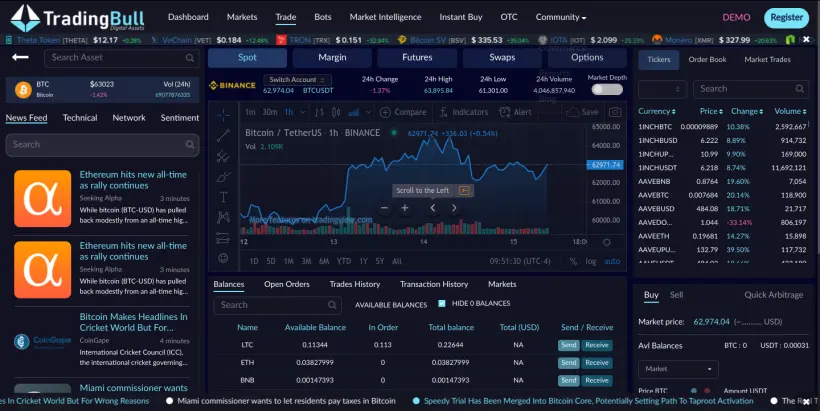
Task: Open the Quick Arbitrage tab
Action: (773, 295)
